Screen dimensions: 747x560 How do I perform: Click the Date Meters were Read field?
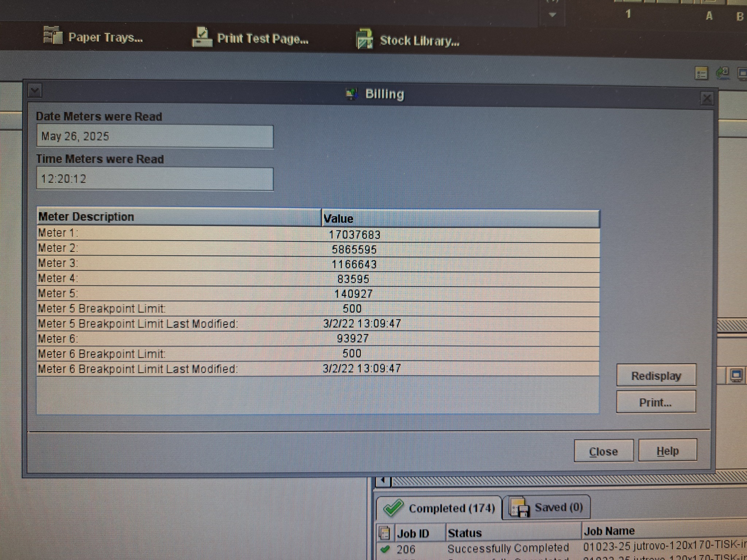(x=155, y=137)
